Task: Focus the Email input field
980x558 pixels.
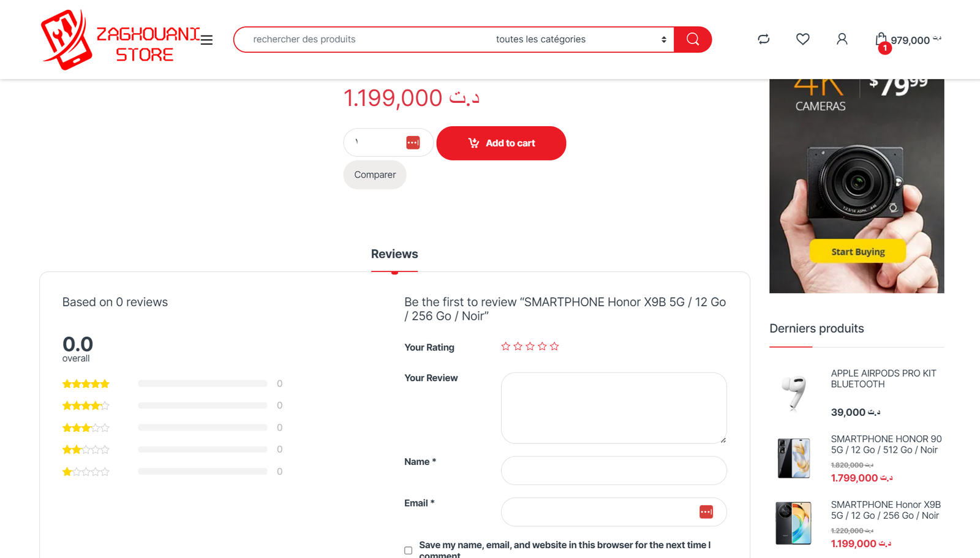Action: 614,512
